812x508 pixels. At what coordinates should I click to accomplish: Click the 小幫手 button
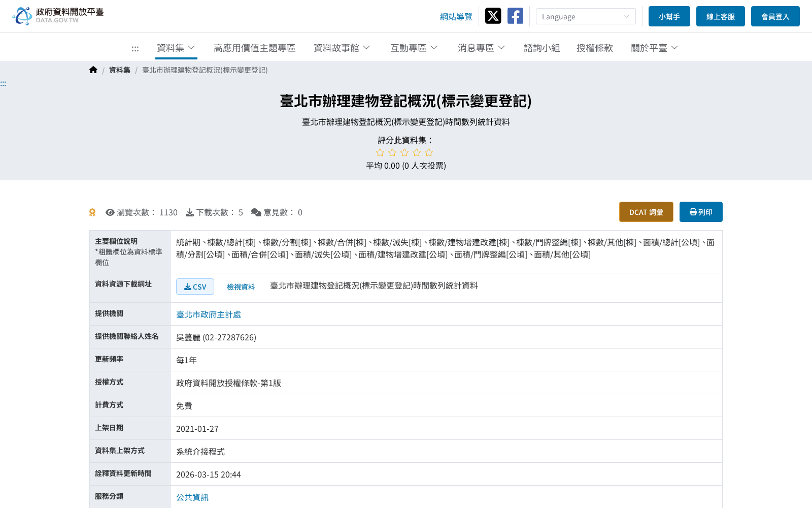(669, 16)
